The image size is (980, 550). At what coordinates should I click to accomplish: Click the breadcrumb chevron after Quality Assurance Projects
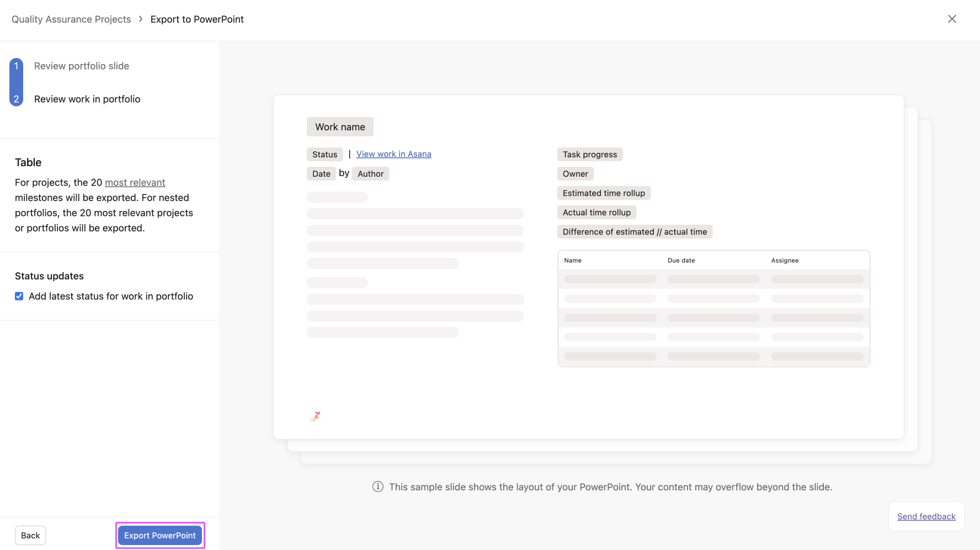pos(140,19)
